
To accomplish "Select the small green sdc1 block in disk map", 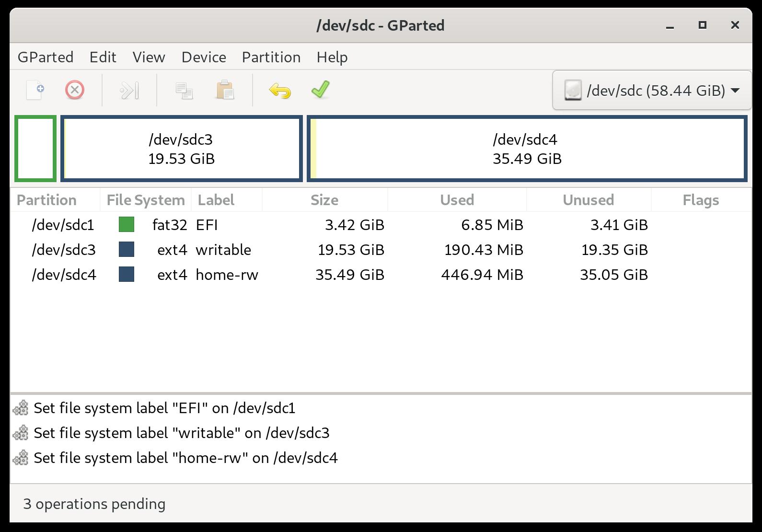I will pyautogui.click(x=35, y=149).
